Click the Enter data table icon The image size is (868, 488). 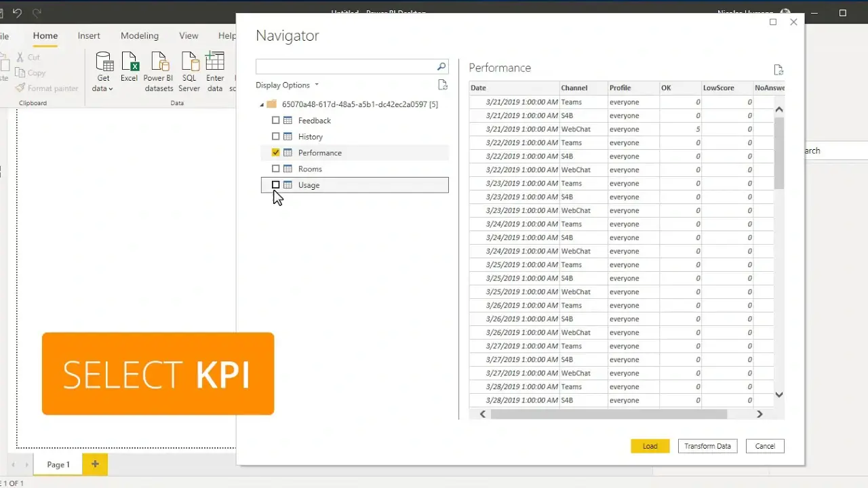coord(215,62)
